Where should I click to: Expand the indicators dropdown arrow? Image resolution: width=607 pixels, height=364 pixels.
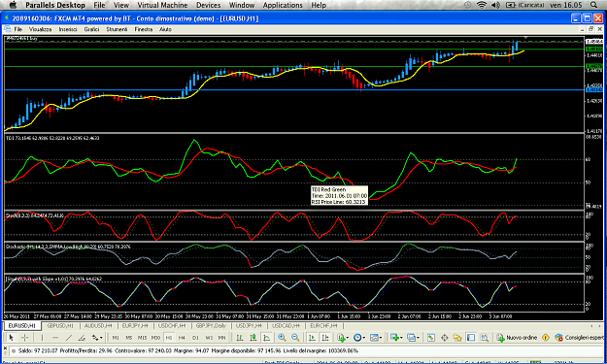pyautogui.click(x=348, y=338)
